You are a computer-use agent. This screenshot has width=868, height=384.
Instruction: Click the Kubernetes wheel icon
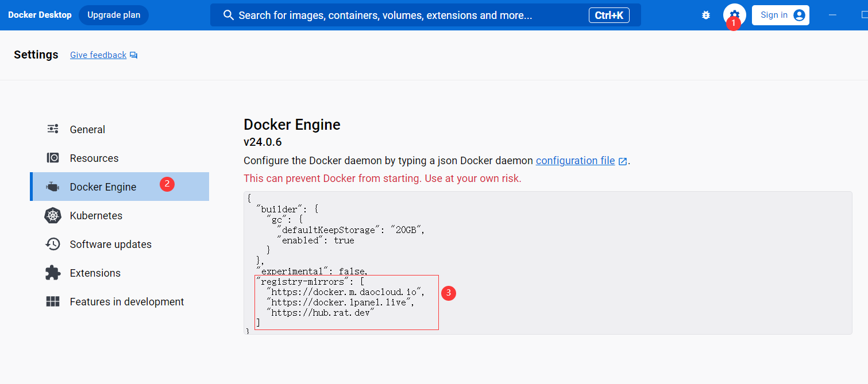[53, 215]
